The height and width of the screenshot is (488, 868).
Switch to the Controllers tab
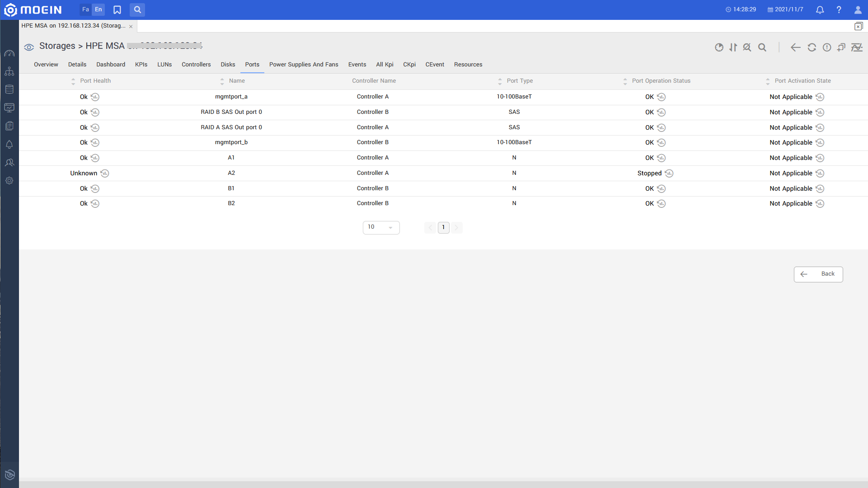coord(196,65)
